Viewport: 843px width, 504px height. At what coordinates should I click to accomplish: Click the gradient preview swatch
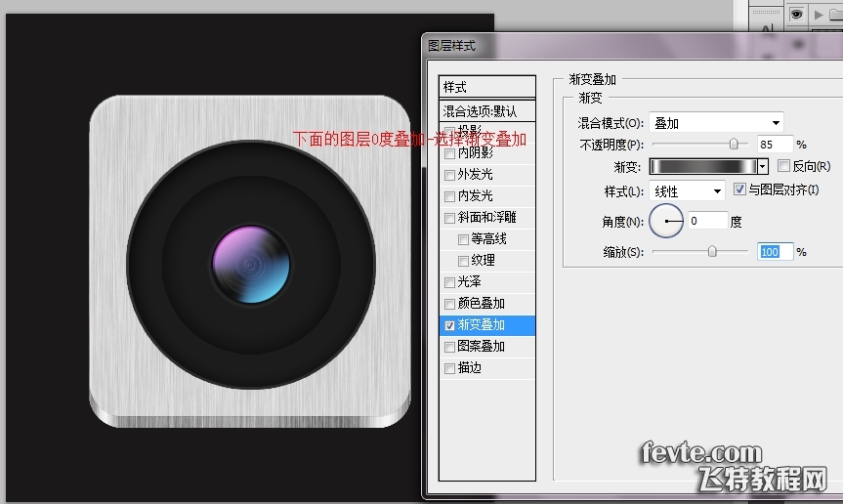coord(702,167)
